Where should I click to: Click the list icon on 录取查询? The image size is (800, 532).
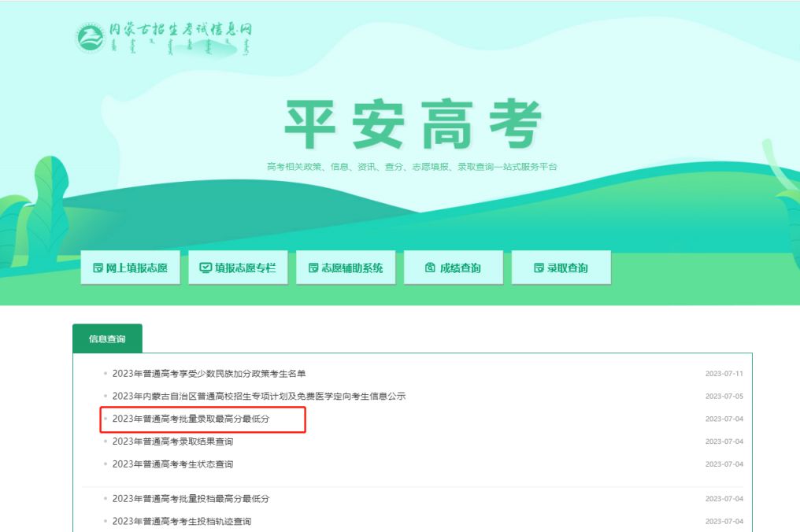(539, 268)
